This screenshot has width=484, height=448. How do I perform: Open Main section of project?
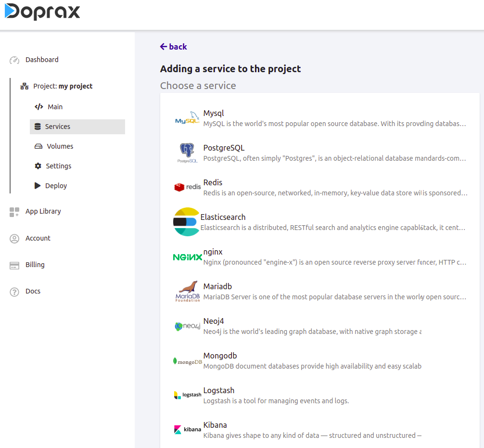[55, 107]
